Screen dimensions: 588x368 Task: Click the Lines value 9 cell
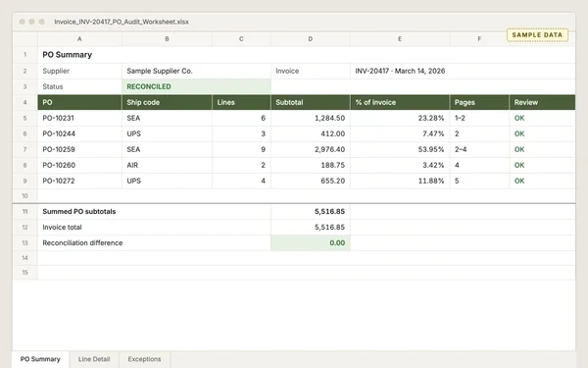pos(241,149)
